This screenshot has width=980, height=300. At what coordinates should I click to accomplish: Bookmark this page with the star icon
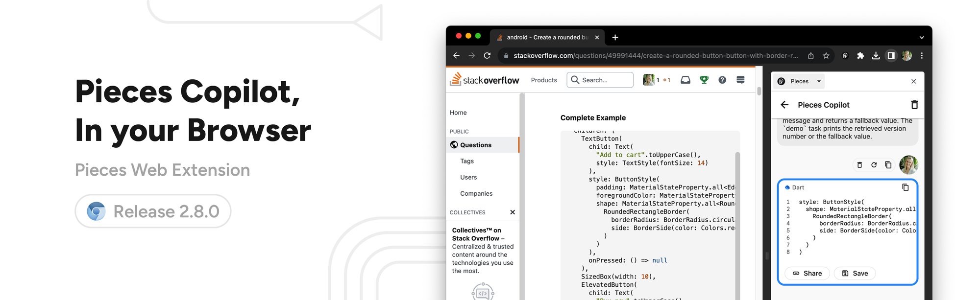(826, 56)
